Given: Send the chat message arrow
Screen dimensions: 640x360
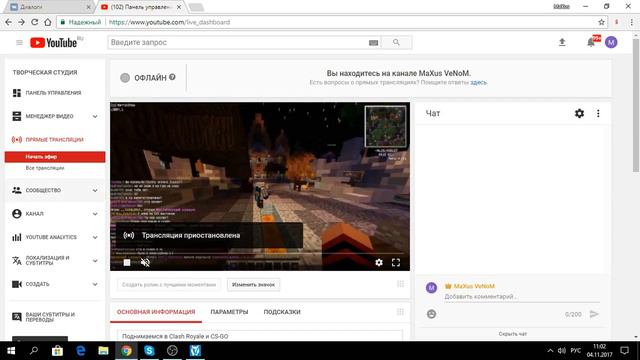Looking at the screenshot, I should [x=594, y=314].
